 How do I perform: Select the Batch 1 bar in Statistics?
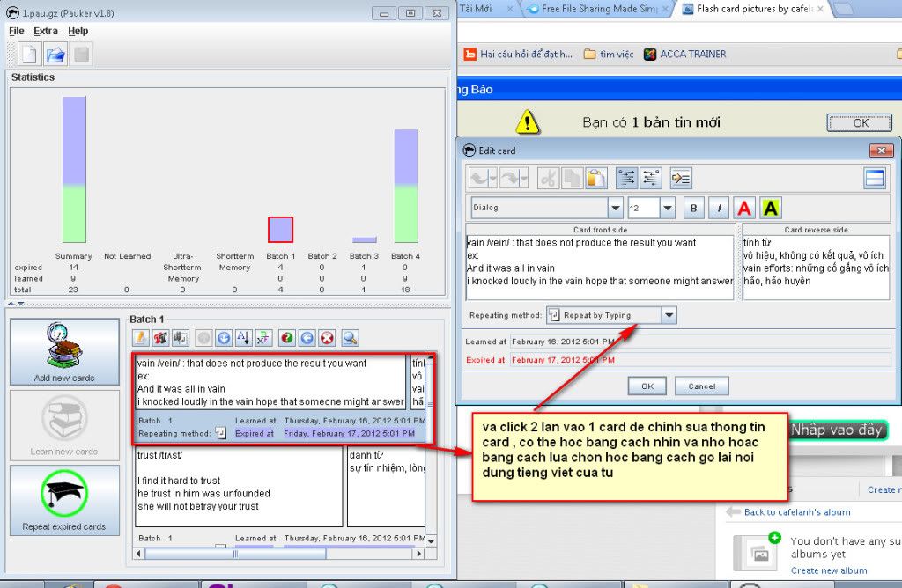(x=280, y=230)
